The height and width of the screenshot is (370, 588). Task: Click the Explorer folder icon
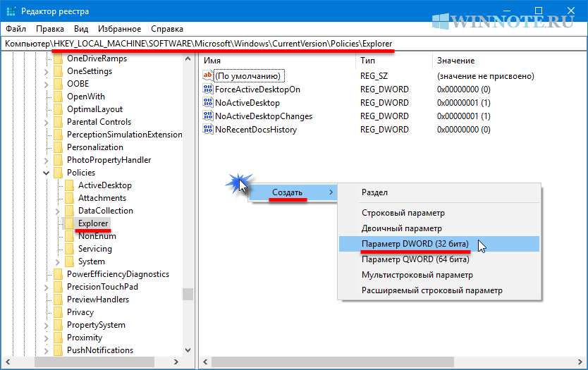[69, 223]
